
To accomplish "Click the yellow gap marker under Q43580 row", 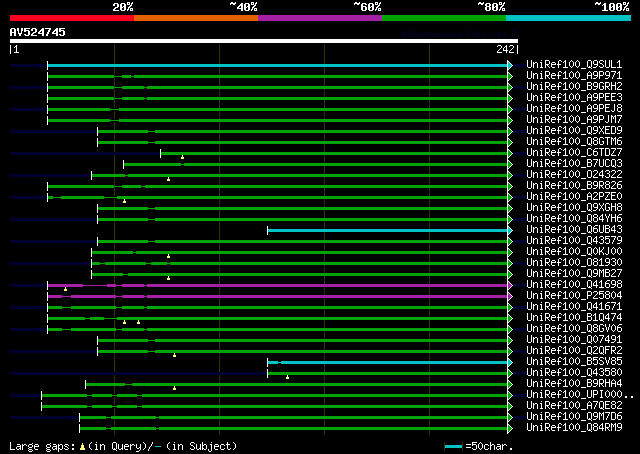I will click(x=287, y=378).
